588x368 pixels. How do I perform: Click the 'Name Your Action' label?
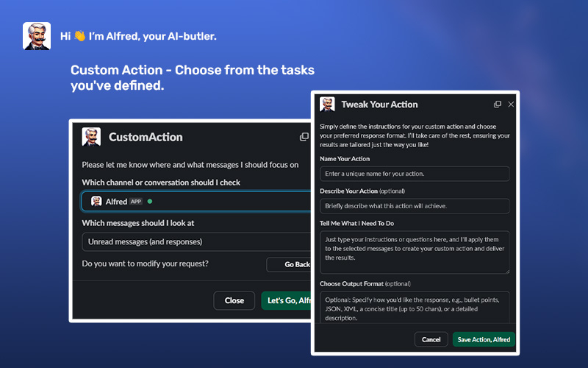[345, 159]
